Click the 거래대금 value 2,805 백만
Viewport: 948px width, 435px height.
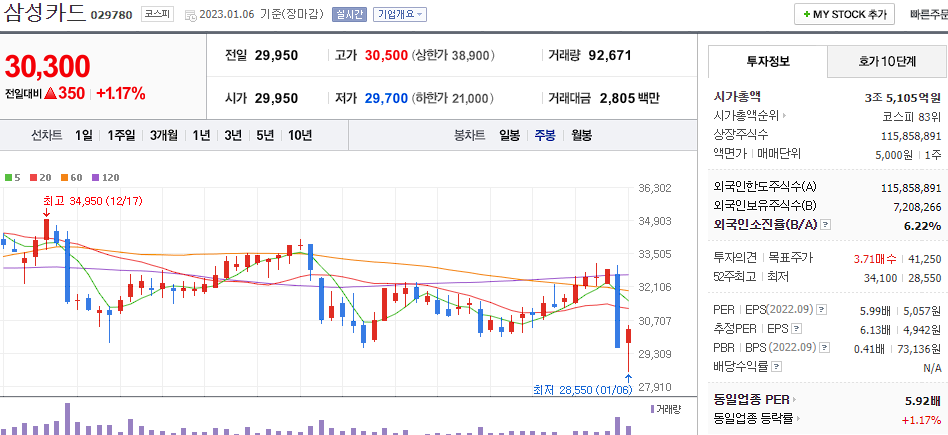click(629, 98)
